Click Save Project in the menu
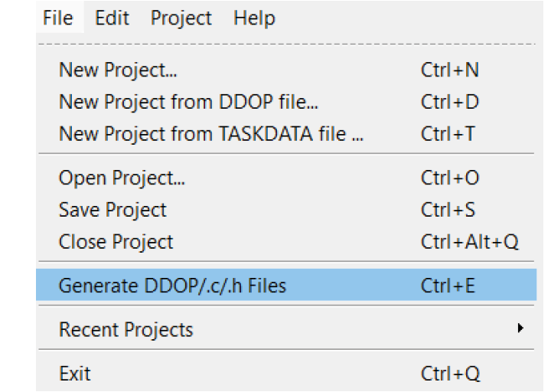Image resolution: width=551 pixels, height=392 pixels. [286, 210]
